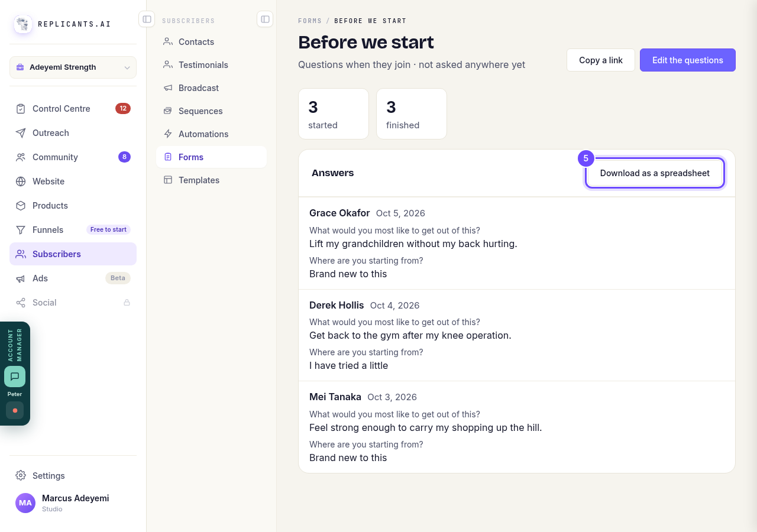Click Edit the questions button
Screen dimensions: 757x532
coord(688,60)
